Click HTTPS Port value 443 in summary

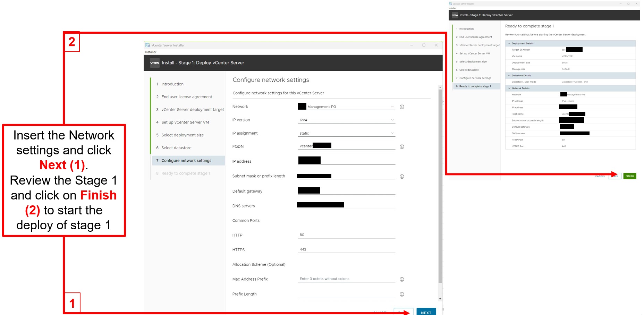pyautogui.click(x=563, y=146)
